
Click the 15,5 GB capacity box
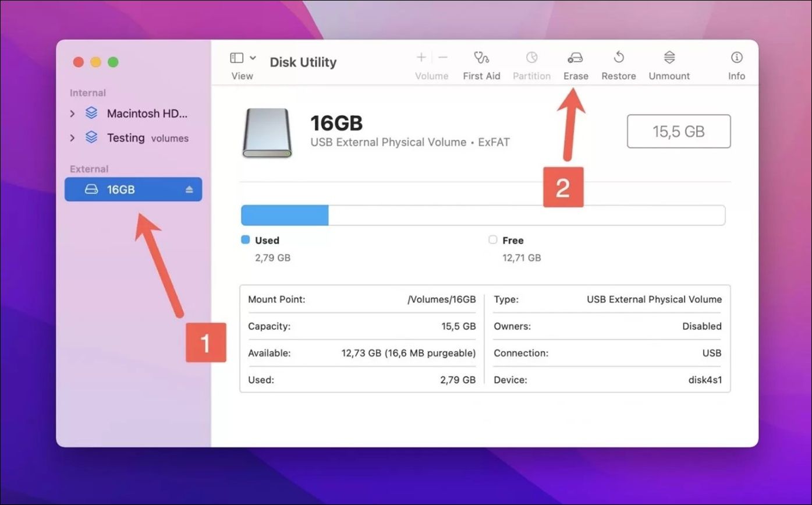coord(679,131)
